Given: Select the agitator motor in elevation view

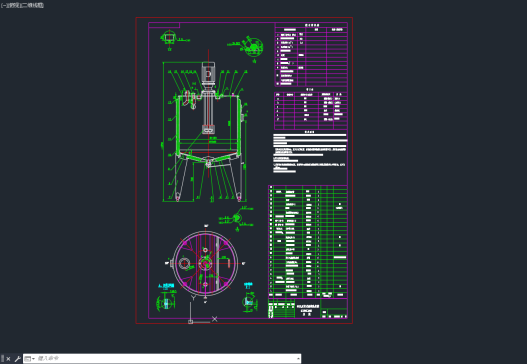Looking at the screenshot, I should (x=208, y=74).
